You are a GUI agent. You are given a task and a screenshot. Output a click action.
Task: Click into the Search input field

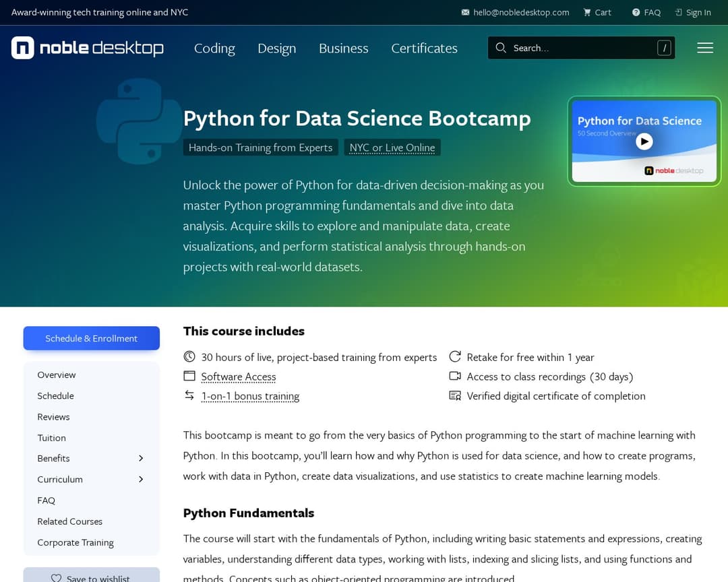[581, 48]
